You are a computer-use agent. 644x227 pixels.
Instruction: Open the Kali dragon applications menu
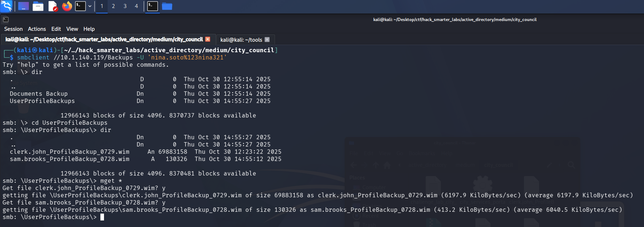6,6
